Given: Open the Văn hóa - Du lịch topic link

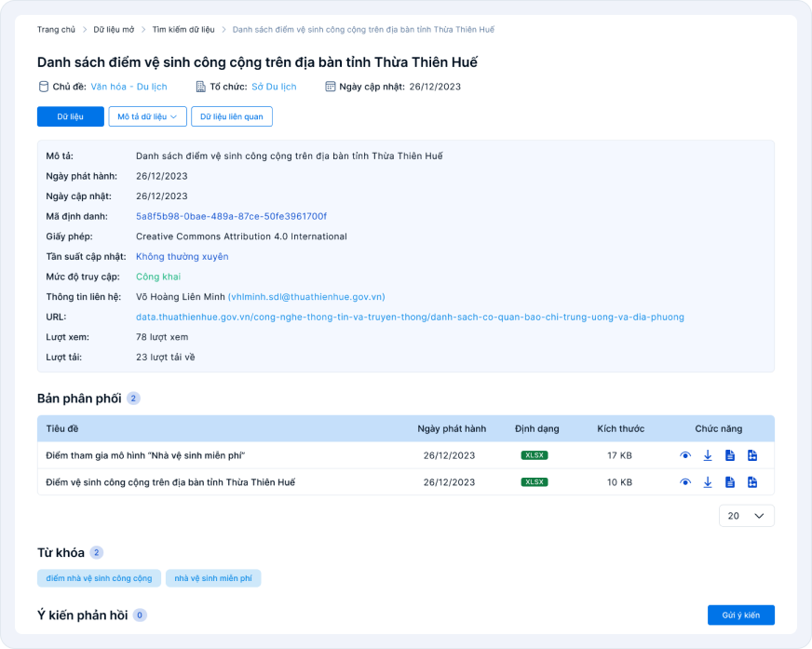Looking at the screenshot, I should pos(129,87).
